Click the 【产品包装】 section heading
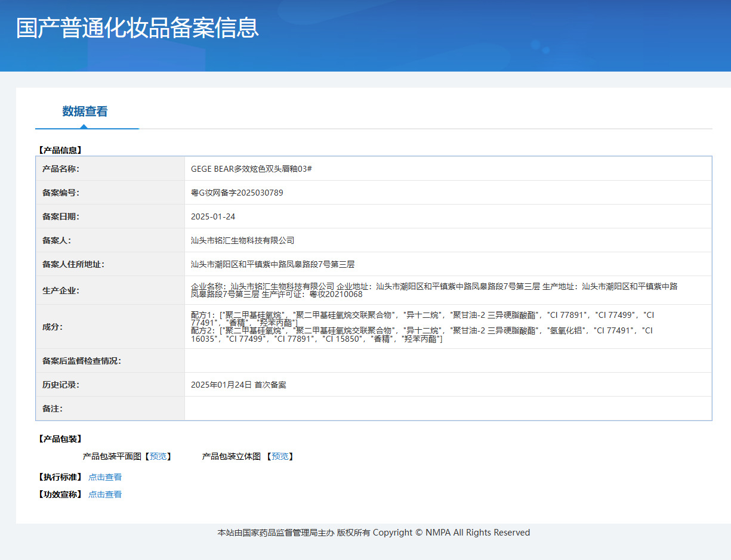 [60, 439]
